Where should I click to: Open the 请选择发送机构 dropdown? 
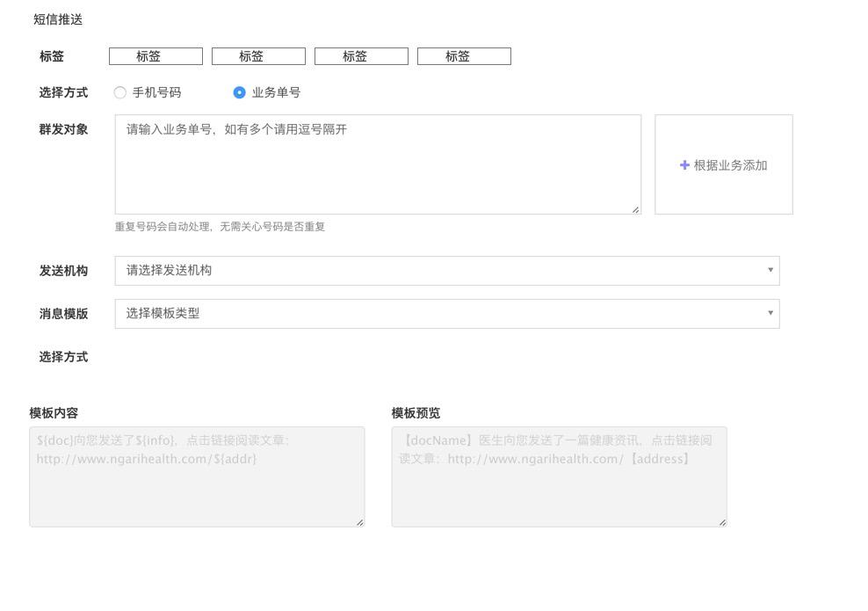pos(447,270)
